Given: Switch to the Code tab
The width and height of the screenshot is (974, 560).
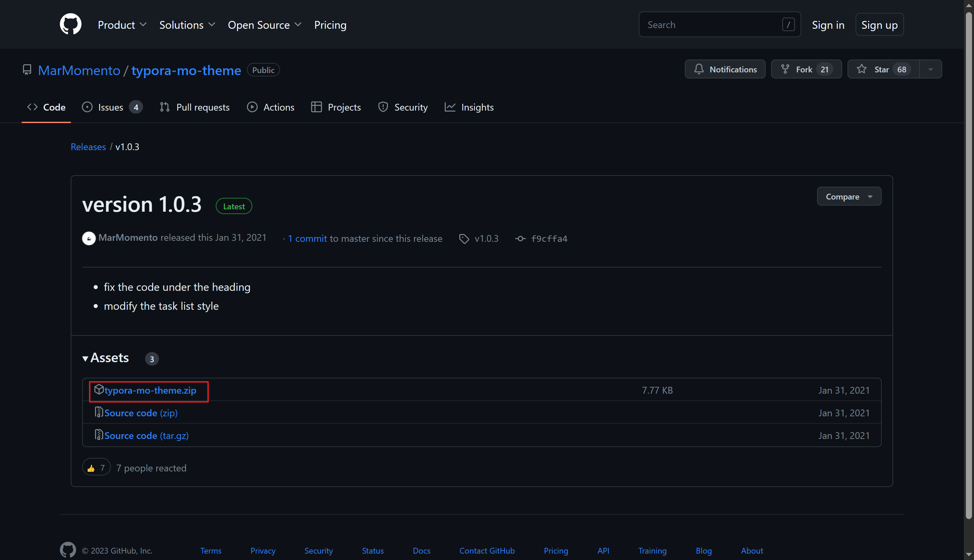Looking at the screenshot, I should click(46, 107).
